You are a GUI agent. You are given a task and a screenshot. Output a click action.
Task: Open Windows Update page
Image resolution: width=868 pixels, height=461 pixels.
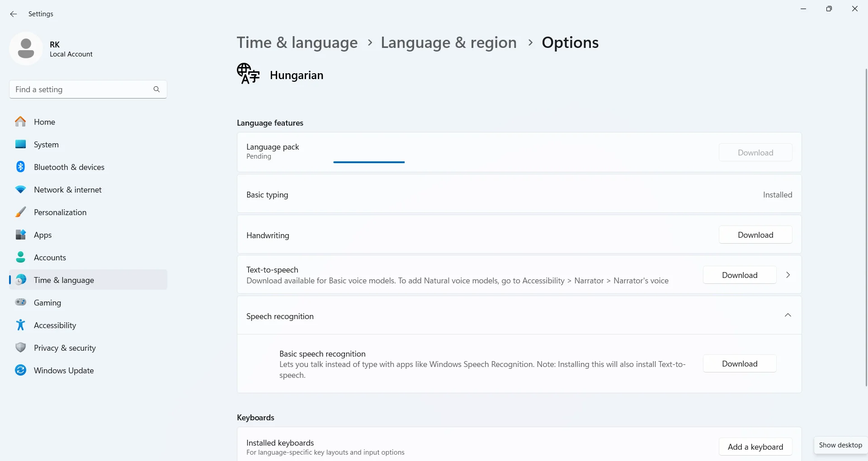tap(88, 371)
